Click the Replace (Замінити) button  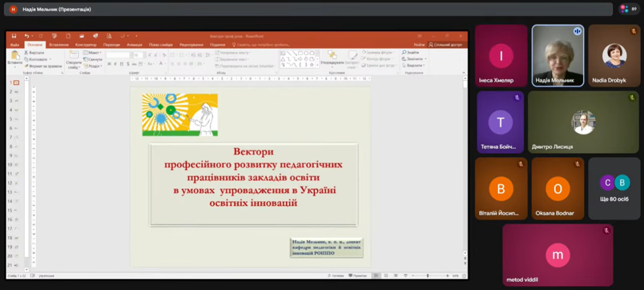tap(414, 59)
